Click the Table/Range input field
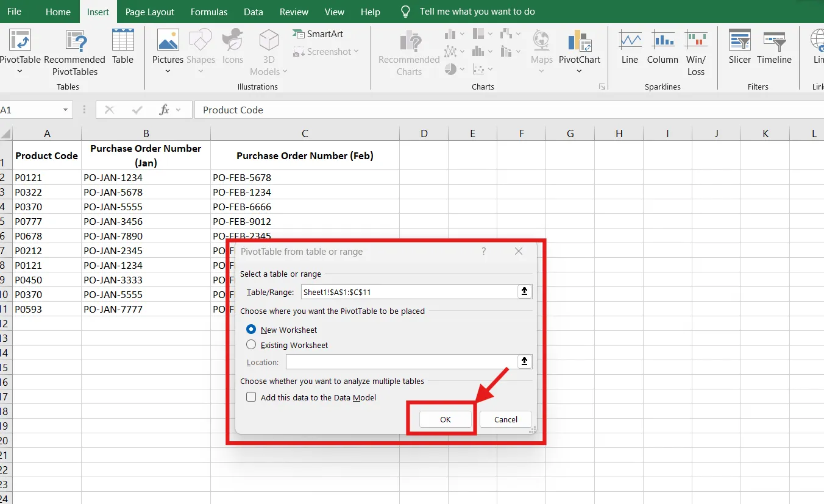The height and width of the screenshot is (504, 824). (x=409, y=292)
